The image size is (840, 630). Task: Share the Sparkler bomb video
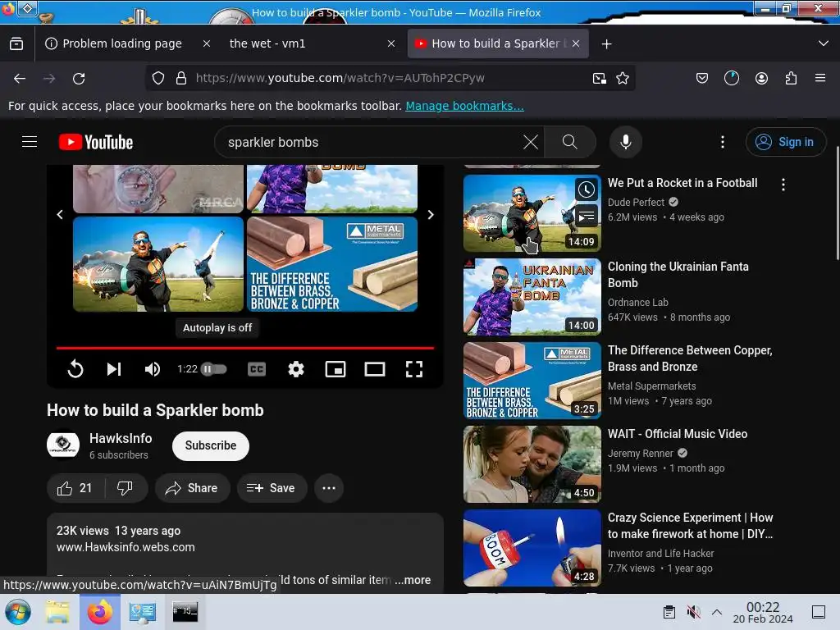[x=192, y=488]
